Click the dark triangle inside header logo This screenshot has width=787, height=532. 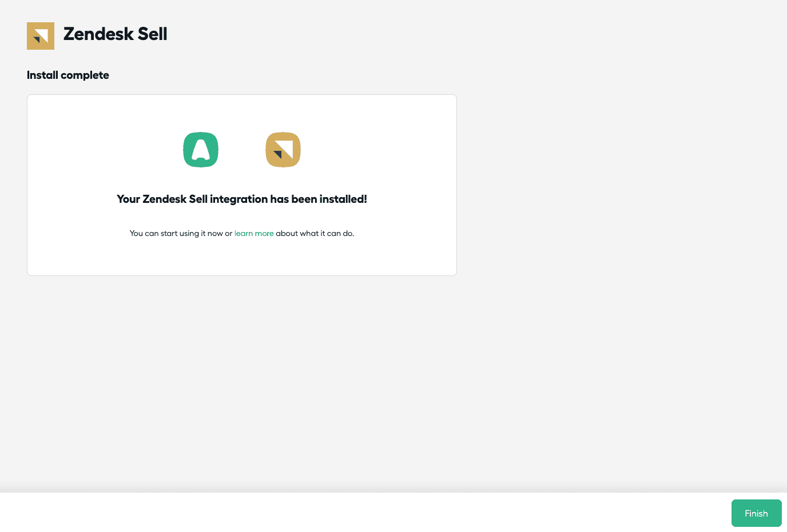[37, 39]
